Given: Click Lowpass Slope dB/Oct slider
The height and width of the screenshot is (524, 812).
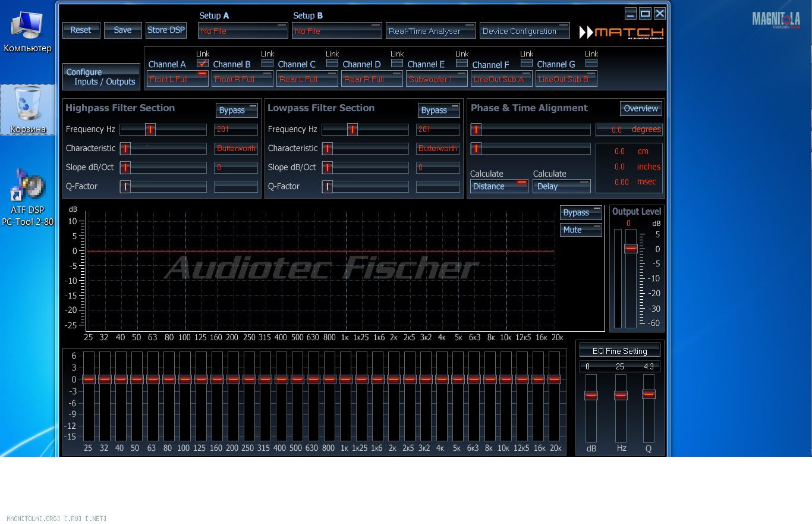Looking at the screenshot, I should 365,167.
